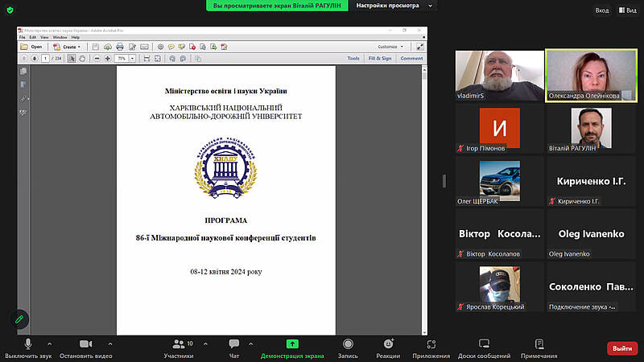Image resolution: width=644 pixels, height=362 pixels.
Task: Open Приложения apps button
Action: [x=431, y=348]
